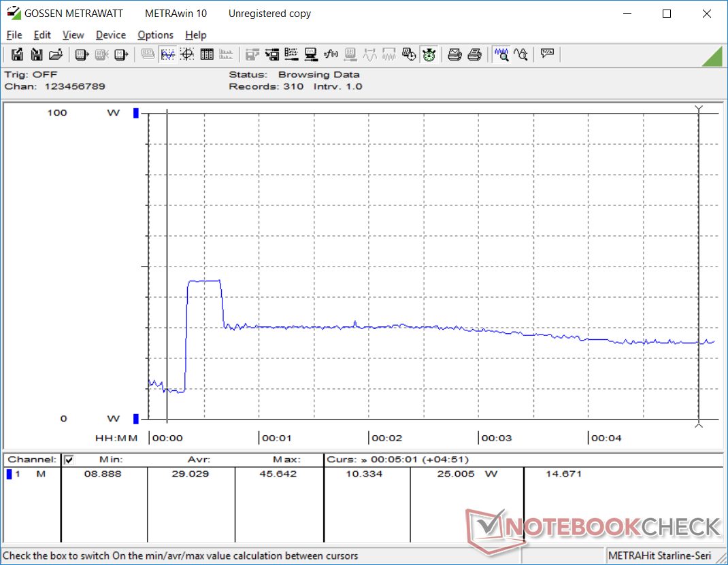Screen dimensions: 728x565
Task: Click the right cursor marker atop the graph
Action: click(x=698, y=109)
